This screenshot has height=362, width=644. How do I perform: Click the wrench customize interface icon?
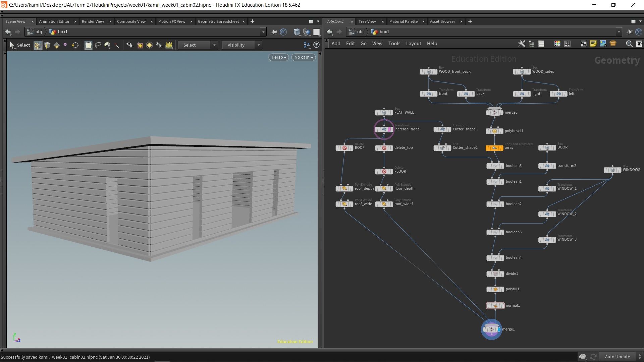point(521,44)
